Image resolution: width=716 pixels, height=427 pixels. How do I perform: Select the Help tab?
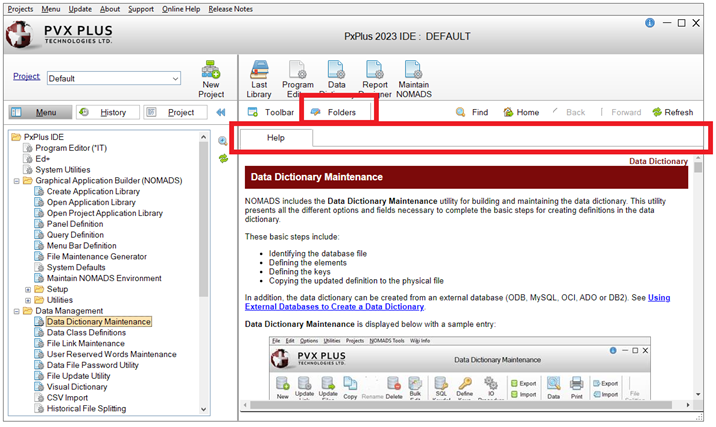click(275, 137)
